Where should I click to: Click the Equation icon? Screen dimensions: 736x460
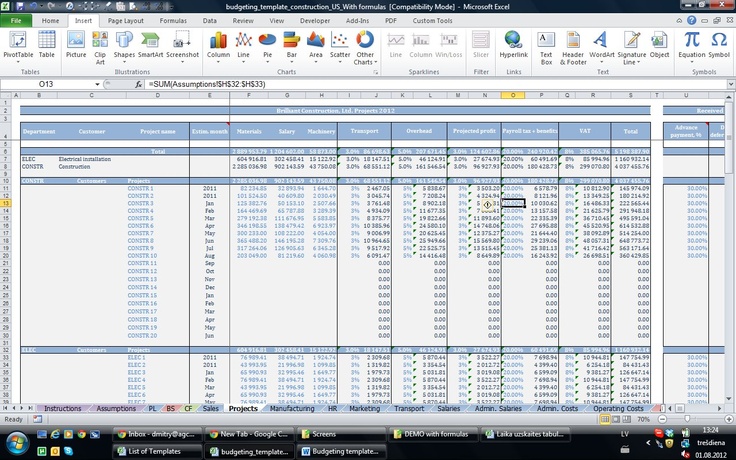point(692,45)
